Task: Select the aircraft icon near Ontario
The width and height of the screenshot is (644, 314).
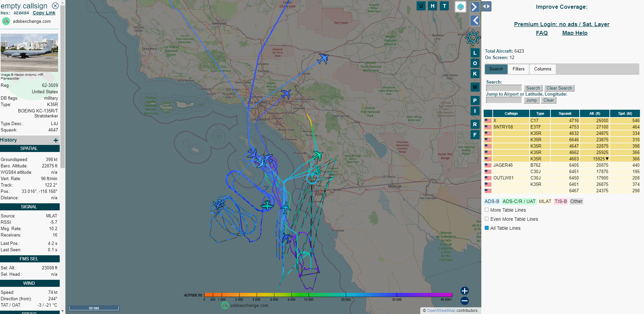Action: 286,94
